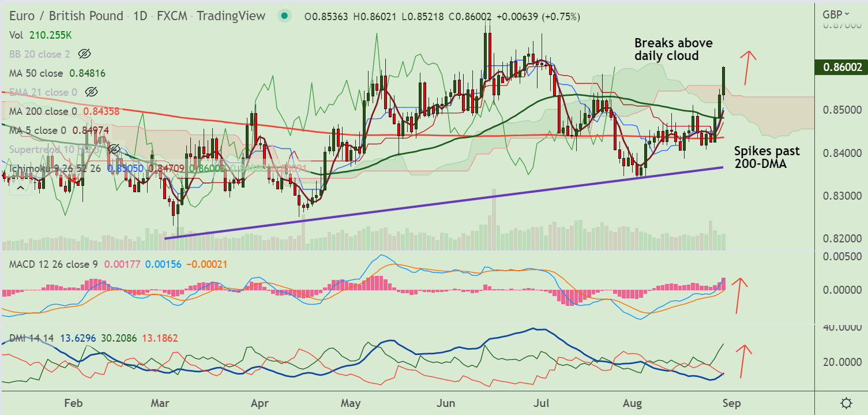Show the hidden BB 20 indicator via eye icon

click(x=84, y=54)
